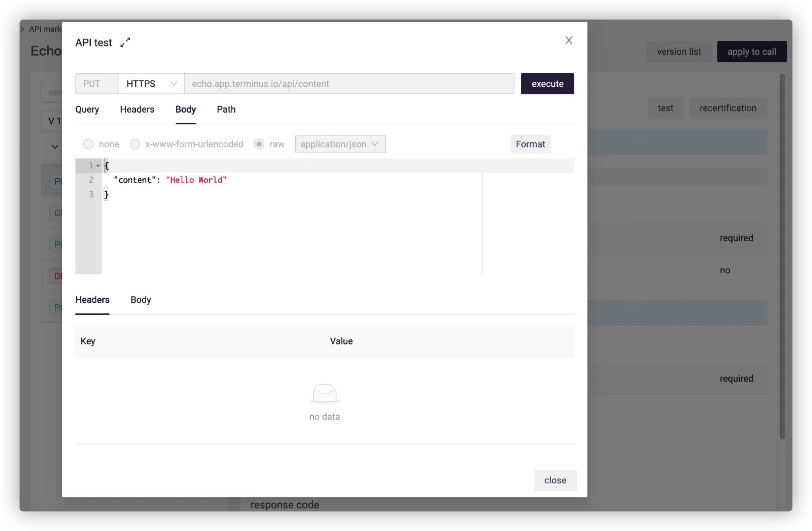Collapse the JSON fold arrow on line 1
812x531 pixels.
point(98,166)
